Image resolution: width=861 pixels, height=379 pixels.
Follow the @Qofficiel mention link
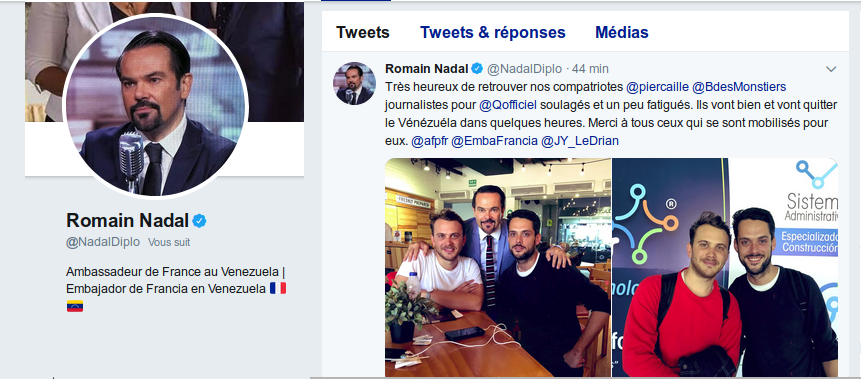(507, 105)
